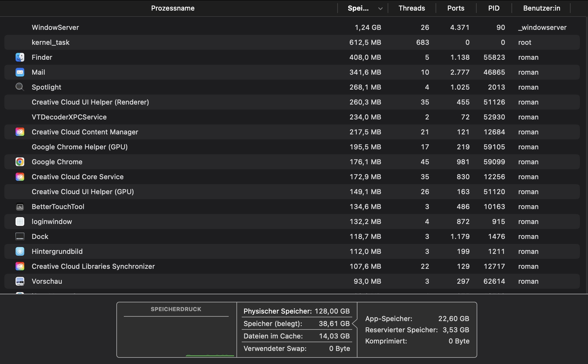The image size is (588, 364).
Task: Click the Finder app icon in process list
Action: 20,57
